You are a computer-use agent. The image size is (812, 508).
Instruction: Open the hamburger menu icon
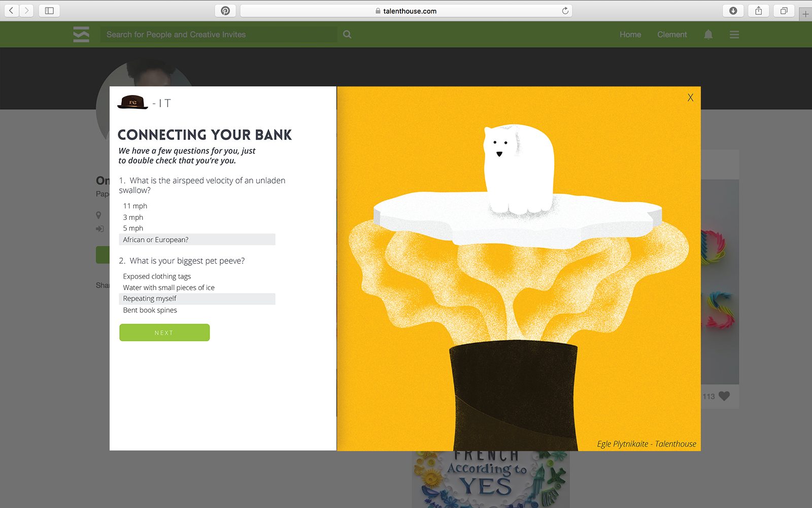(734, 35)
